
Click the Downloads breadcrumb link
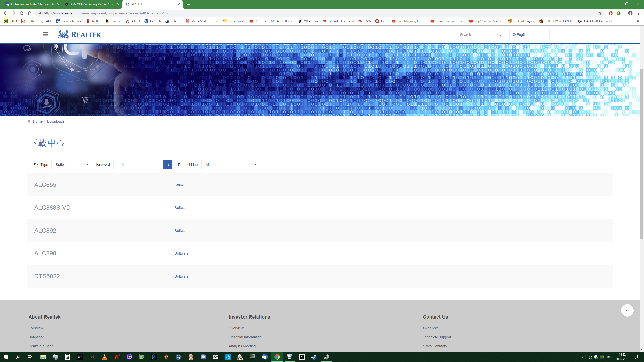[x=56, y=121]
